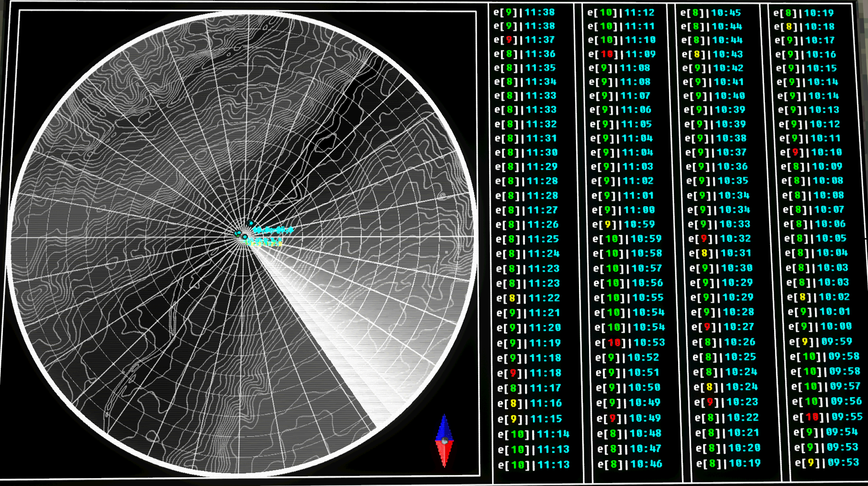Select the red e[10]|10:53 entry
This screenshot has width=868, height=486.
point(630,343)
